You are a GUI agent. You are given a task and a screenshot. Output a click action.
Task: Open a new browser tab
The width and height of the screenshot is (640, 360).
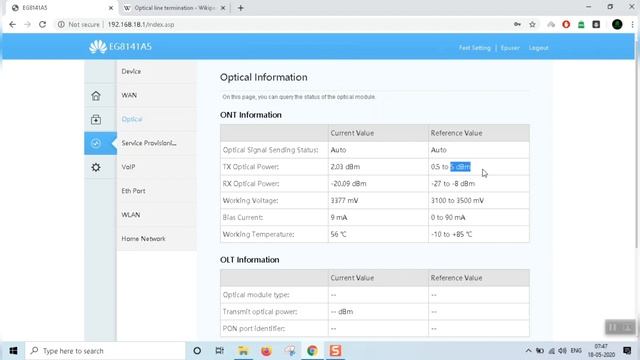click(x=240, y=8)
